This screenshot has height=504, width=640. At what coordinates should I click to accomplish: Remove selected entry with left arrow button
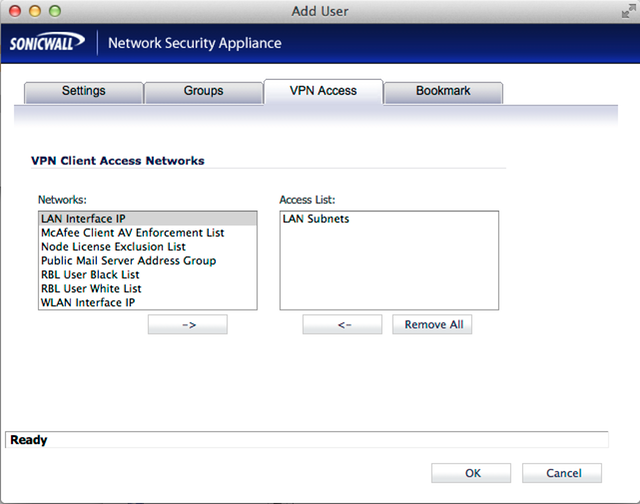[342, 324]
